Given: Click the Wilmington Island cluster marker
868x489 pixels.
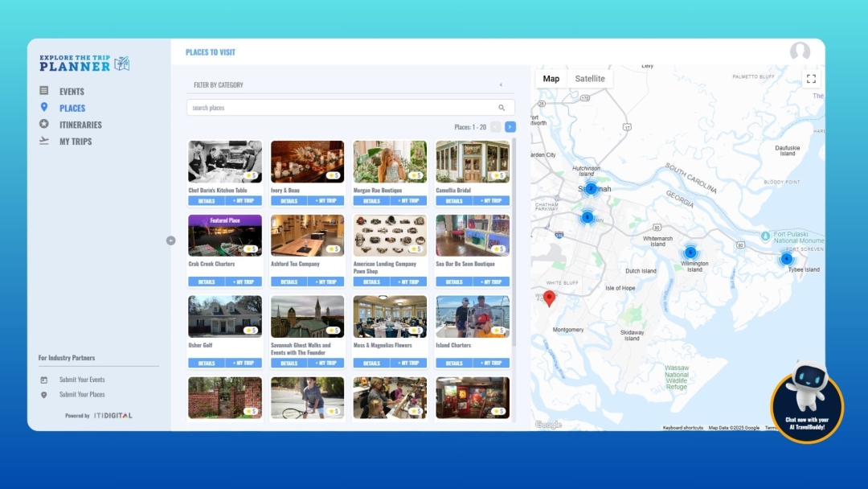Looking at the screenshot, I should point(690,253).
